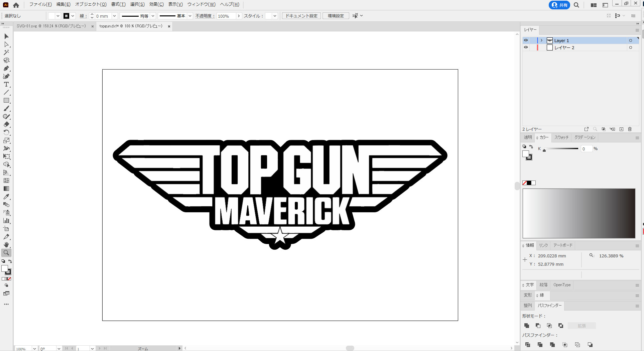The height and width of the screenshot is (351, 644).
Task: Open the zoom level dropdown at bottom
Action: click(x=34, y=349)
